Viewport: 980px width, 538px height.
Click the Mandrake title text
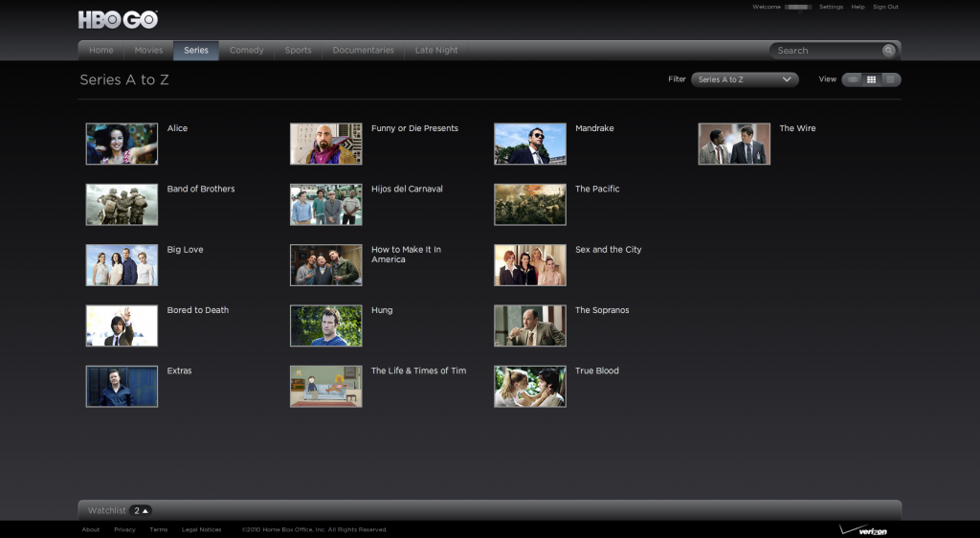594,128
